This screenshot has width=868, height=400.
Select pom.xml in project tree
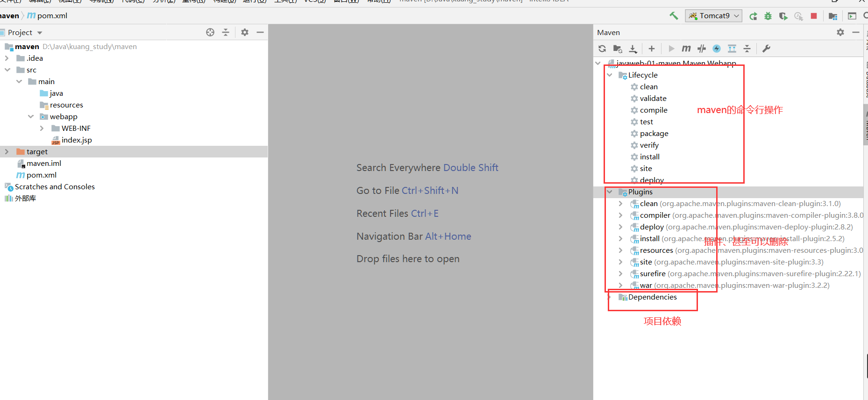point(36,175)
